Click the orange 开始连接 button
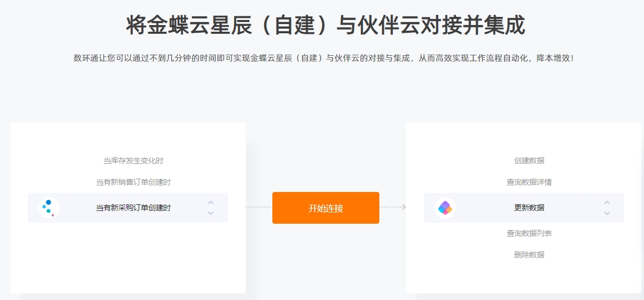 [326, 208]
